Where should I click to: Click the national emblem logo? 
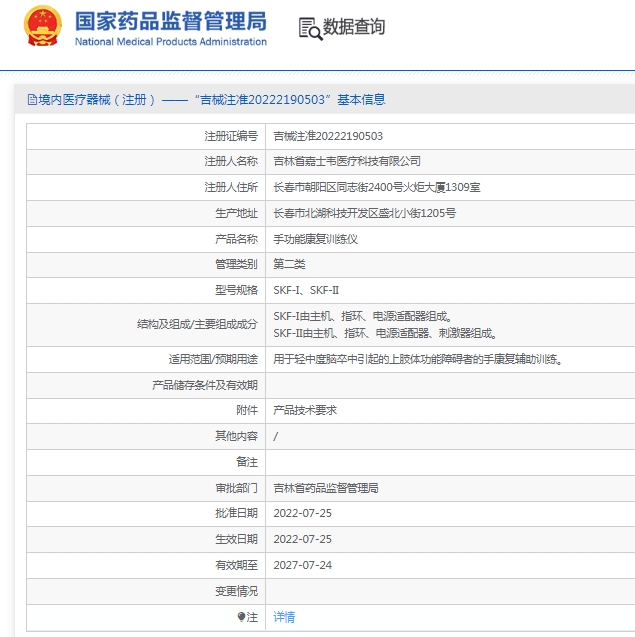pyautogui.click(x=43, y=25)
